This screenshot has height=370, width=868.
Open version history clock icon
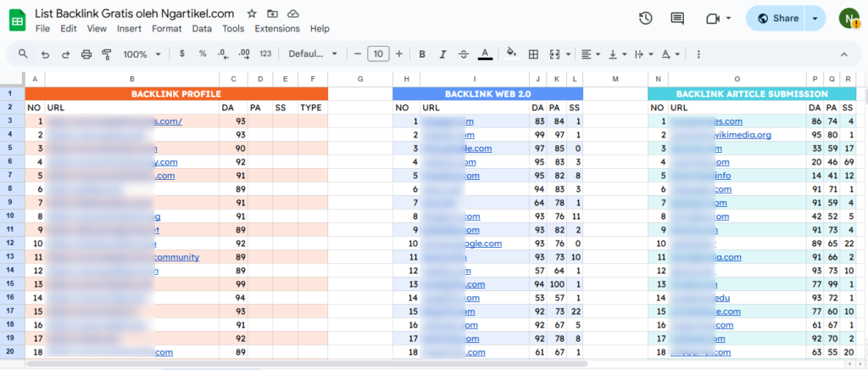point(645,19)
